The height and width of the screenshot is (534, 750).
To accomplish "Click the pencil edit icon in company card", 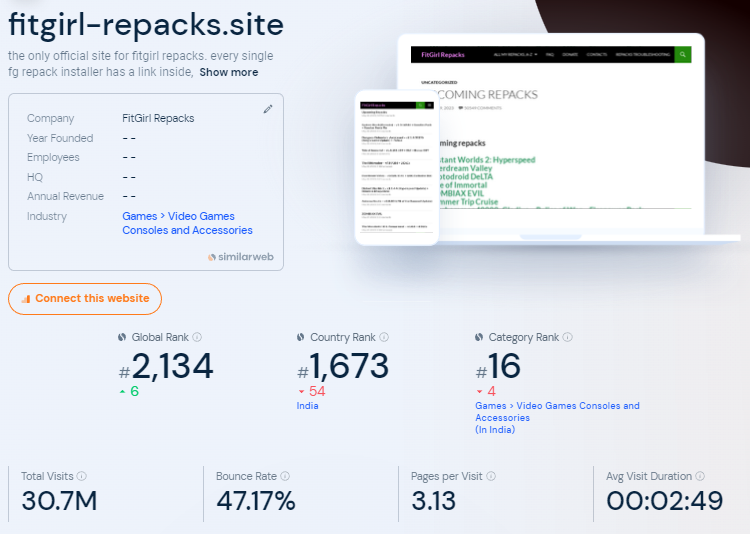I will pos(268,109).
